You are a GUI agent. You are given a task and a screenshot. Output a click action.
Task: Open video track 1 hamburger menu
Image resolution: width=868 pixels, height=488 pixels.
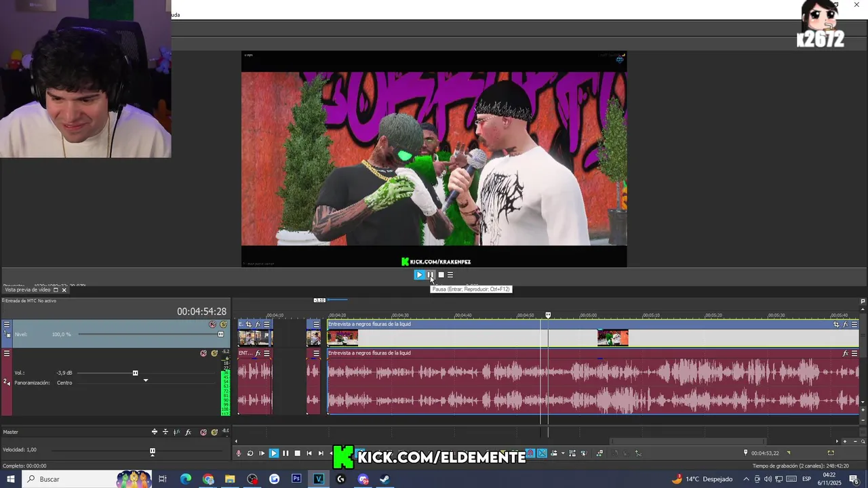(7, 325)
